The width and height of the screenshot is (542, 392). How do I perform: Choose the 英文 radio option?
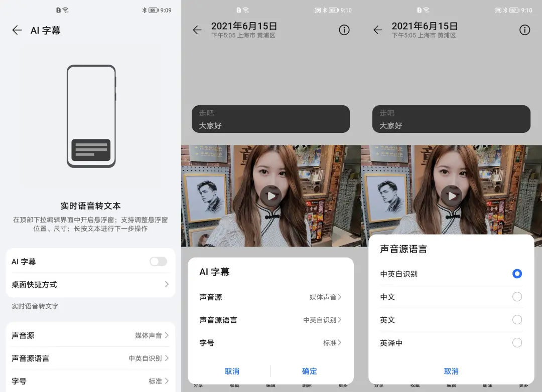tap(517, 320)
